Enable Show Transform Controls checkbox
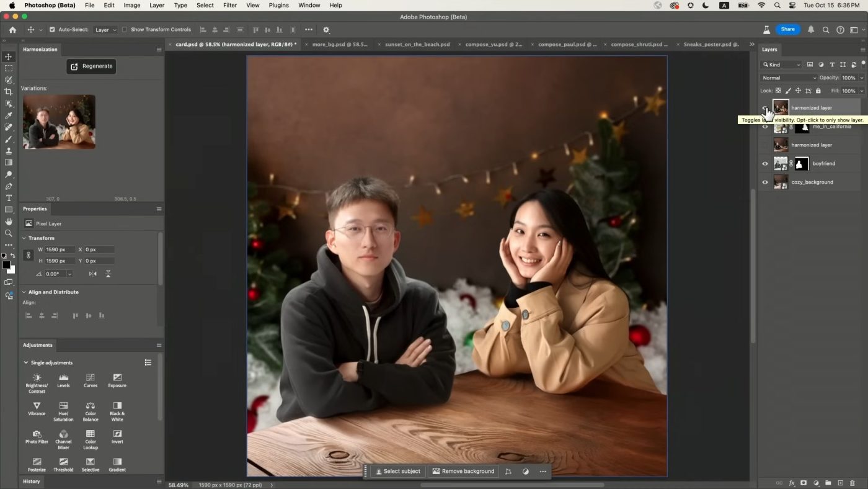Image resolution: width=868 pixels, height=489 pixels. point(125,30)
